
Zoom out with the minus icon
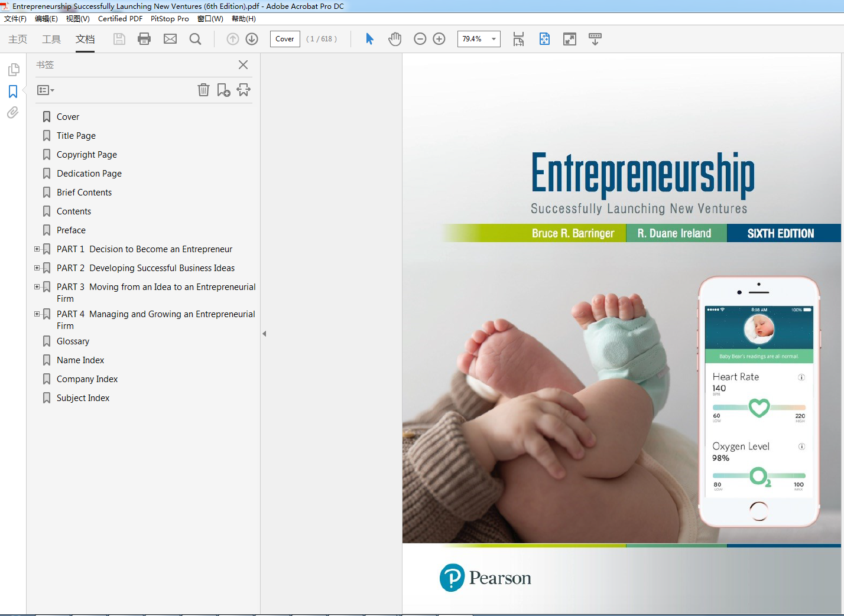(420, 39)
